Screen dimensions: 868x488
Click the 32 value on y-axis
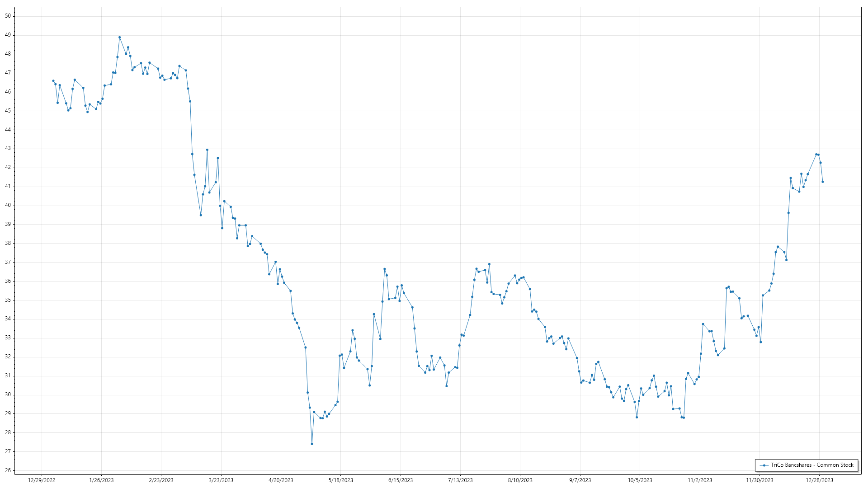tap(8, 357)
